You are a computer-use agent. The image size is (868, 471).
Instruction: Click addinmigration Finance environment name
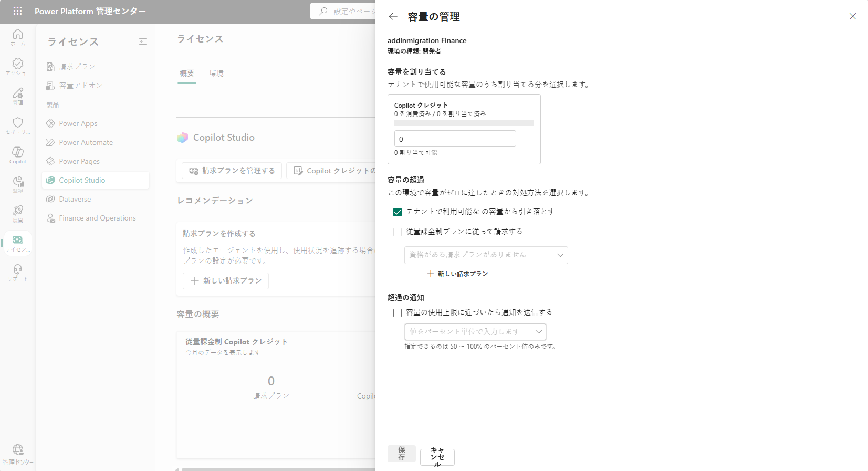427,40
